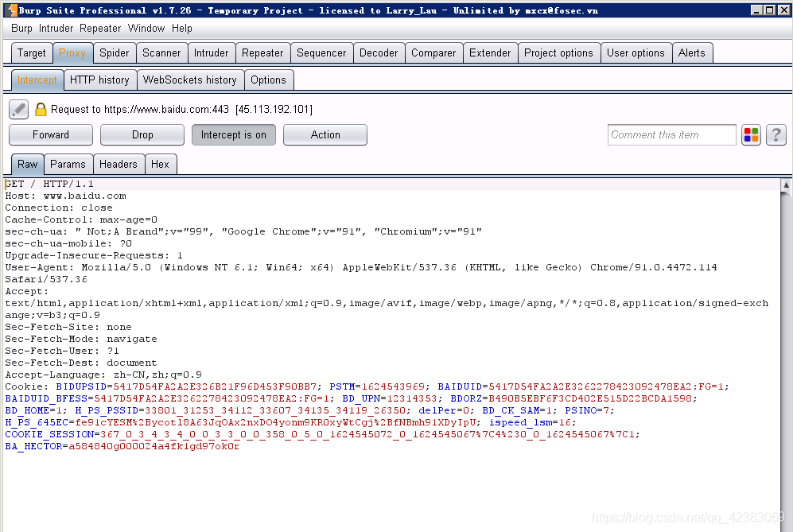This screenshot has height=532, width=793.
Task: Switch to the Params request view
Action: [x=68, y=165]
